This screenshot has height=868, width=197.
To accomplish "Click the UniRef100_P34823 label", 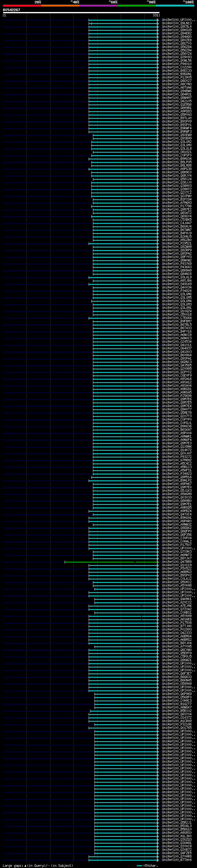I will pos(177,474).
